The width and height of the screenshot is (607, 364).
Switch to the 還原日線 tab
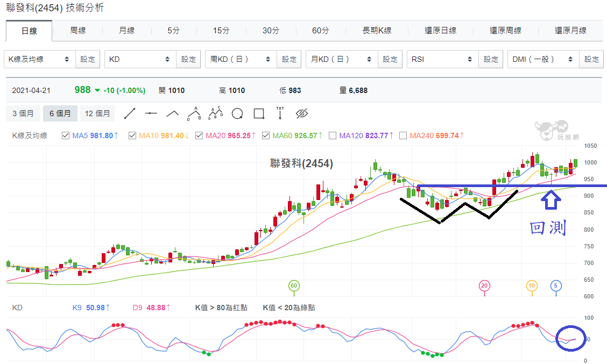(441, 30)
